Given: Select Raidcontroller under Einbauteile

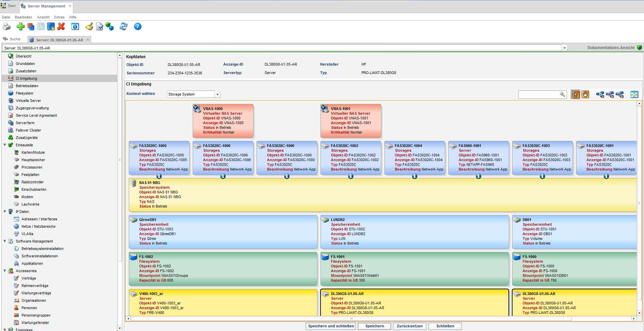Looking at the screenshot, I should click(33, 182).
